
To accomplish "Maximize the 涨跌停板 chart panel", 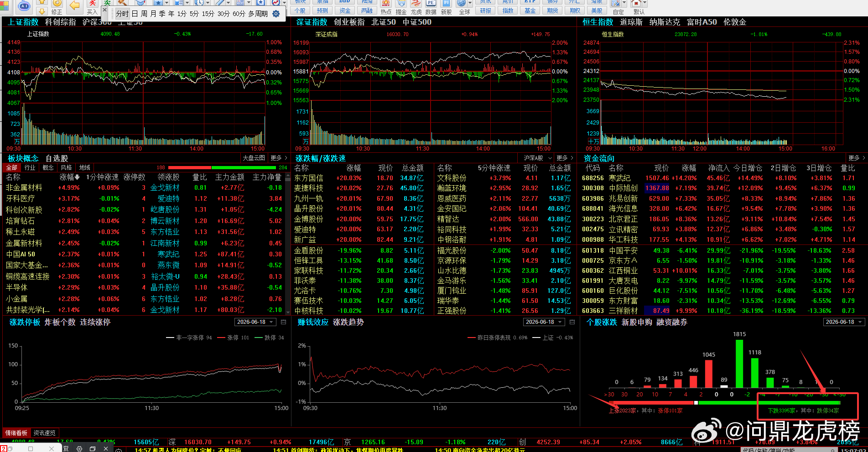I will coord(283,322).
